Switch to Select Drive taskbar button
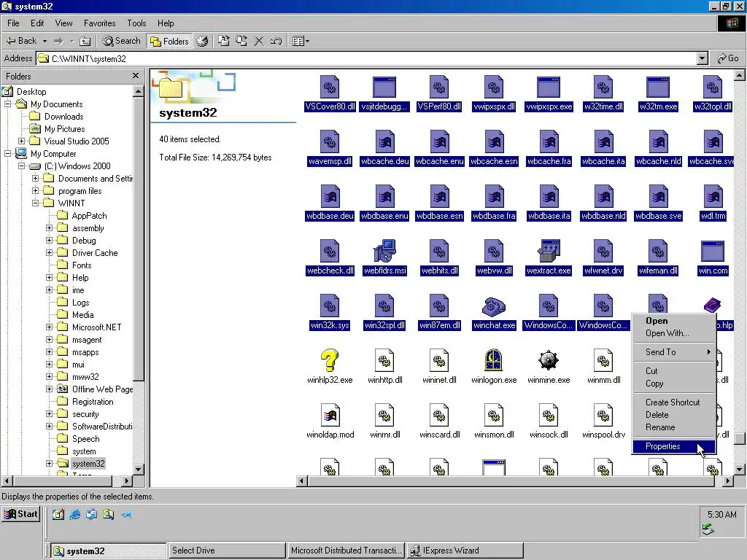This screenshot has height=560, width=747. 227,551
